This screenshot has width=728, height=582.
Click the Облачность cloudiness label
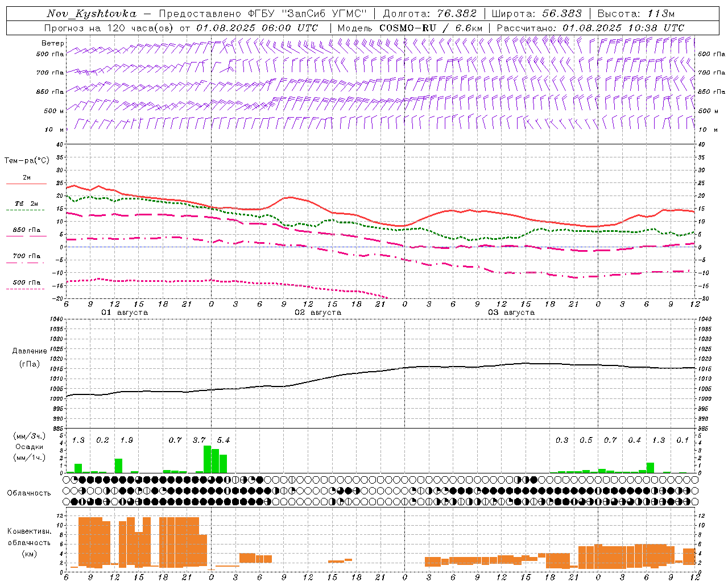[x=29, y=493]
